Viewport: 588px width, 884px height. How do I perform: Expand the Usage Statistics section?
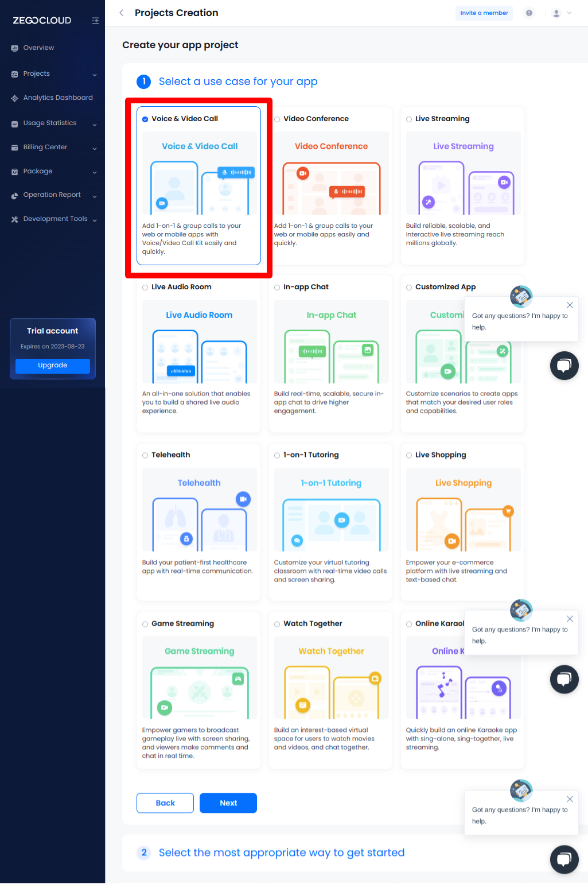[x=50, y=123]
